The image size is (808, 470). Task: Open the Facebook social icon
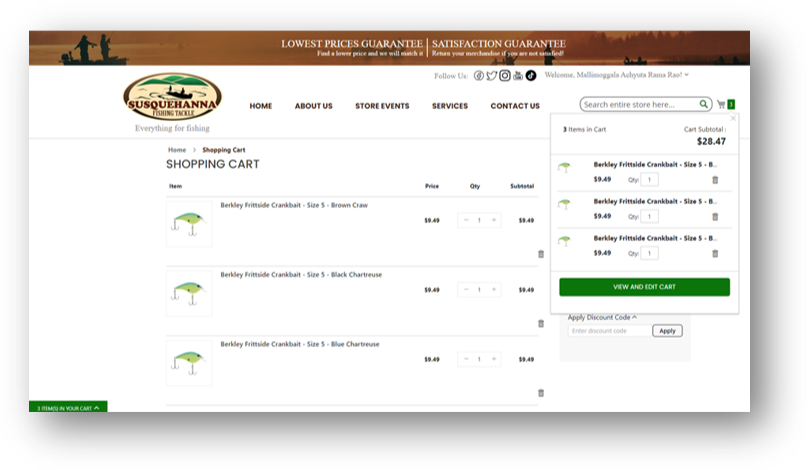[x=478, y=76]
